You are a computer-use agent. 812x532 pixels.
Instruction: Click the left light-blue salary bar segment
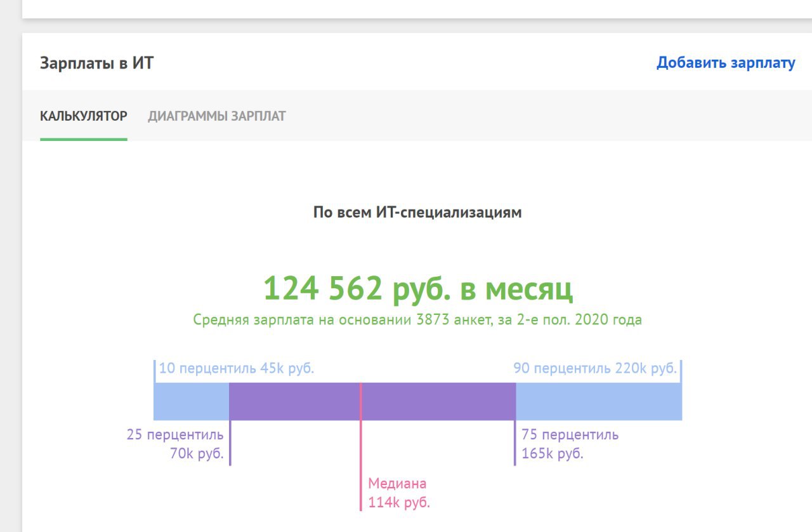tap(191, 401)
